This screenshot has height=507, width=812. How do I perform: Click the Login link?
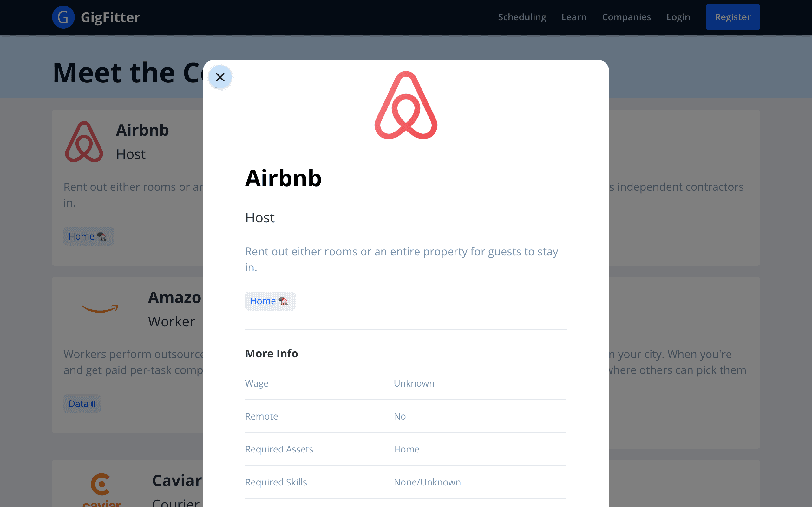point(678,17)
